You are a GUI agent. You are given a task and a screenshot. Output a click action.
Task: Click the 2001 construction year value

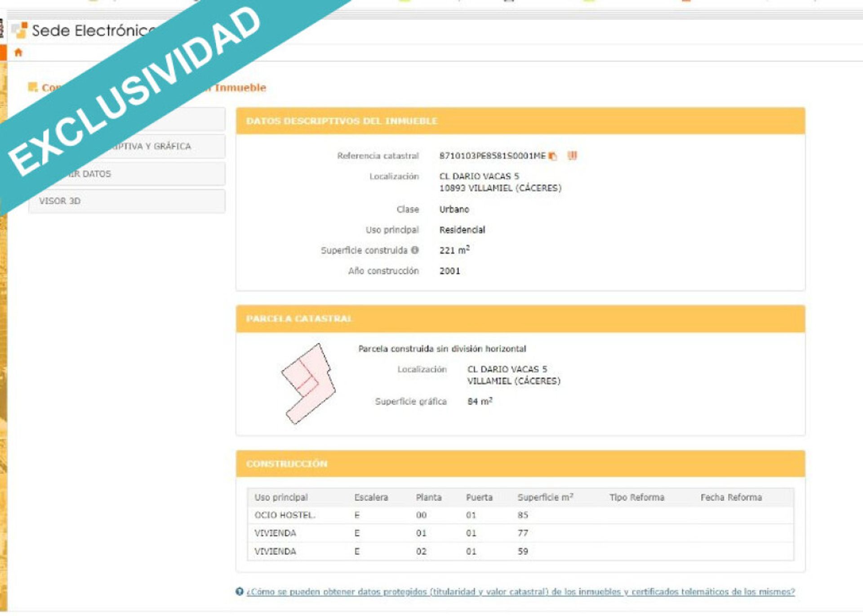point(449,271)
